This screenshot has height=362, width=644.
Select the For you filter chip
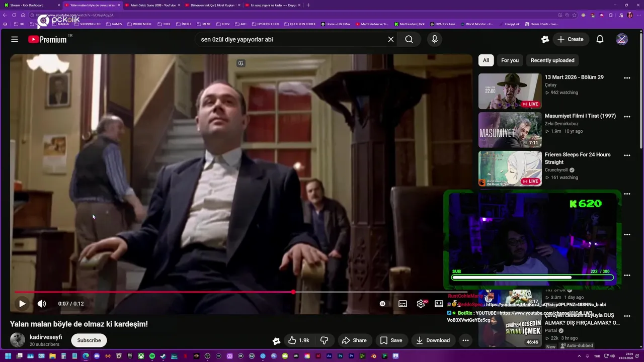pyautogui.click(x=510, y=60)
